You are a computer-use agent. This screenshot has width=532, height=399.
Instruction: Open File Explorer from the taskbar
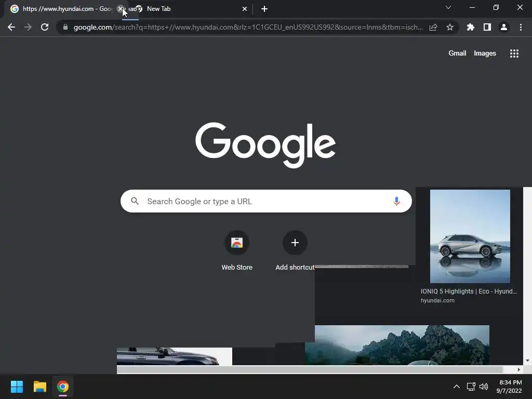pos(39,387)
